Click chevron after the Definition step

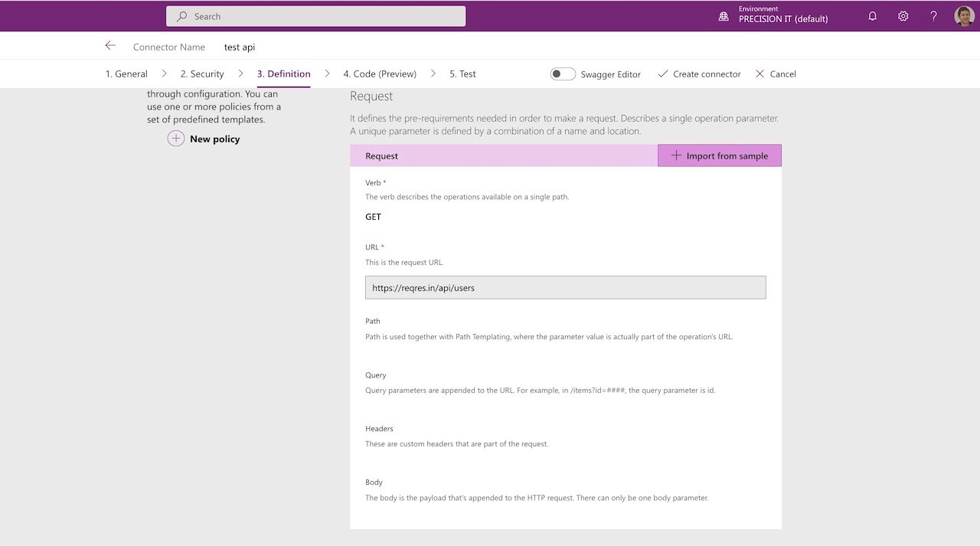click(x=327, y=74)
